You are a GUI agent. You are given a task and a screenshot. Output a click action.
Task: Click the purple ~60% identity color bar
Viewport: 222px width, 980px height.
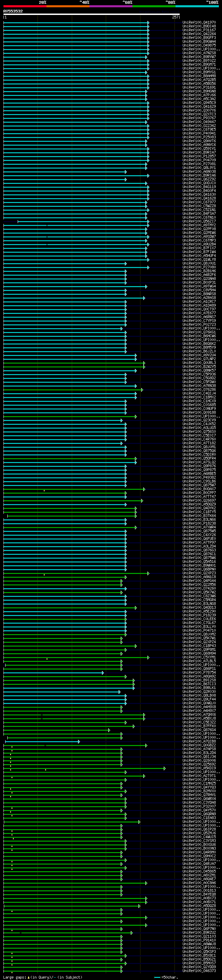(111, 6)
